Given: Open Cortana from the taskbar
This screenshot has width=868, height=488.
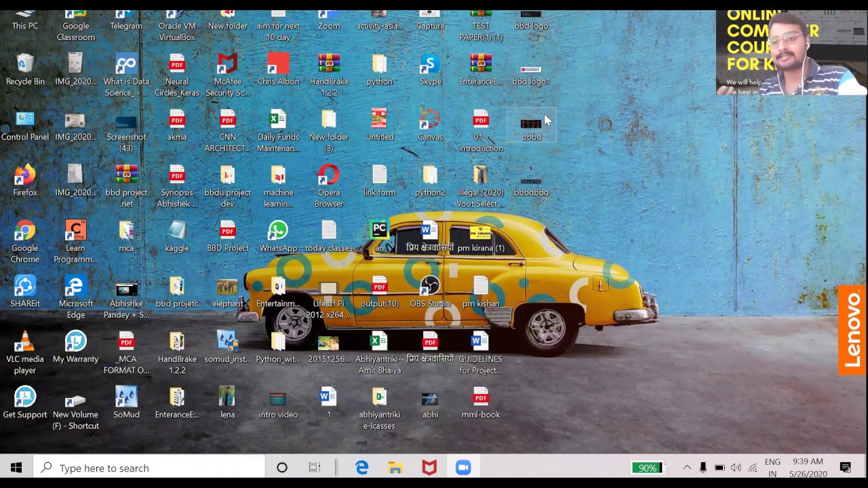Looking at the screenshot, I should pyautogui.click(x=282, y=468).
